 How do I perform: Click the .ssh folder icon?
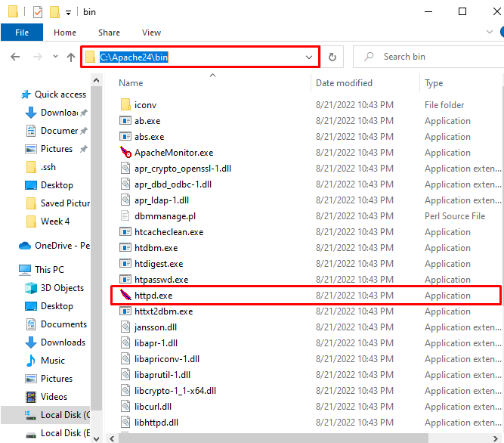(31, 167)
